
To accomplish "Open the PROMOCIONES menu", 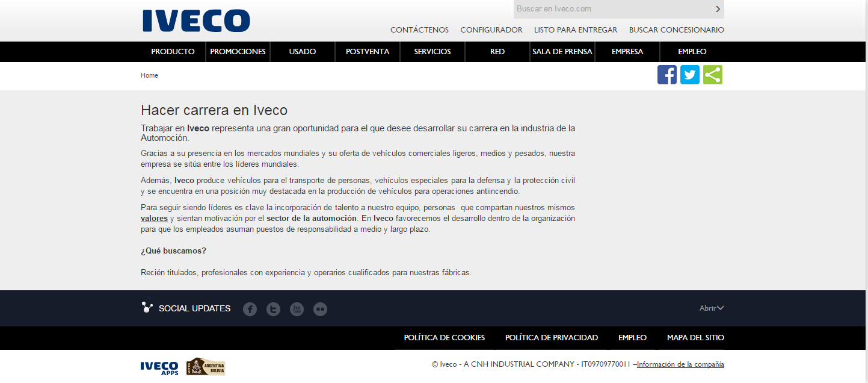I will [x=238, y=52].
